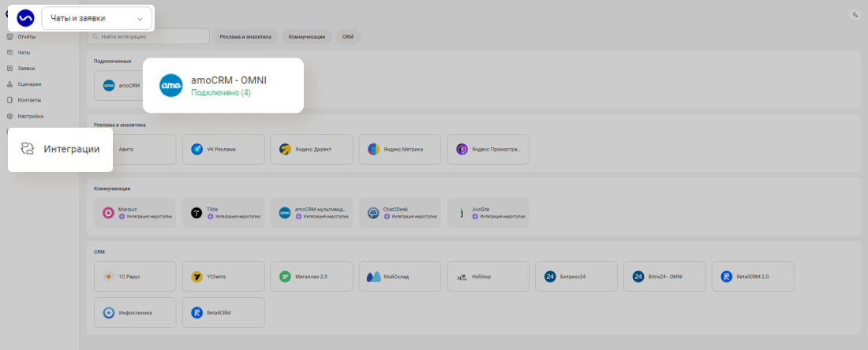The width and height of the screenshot is (868, 350).
Task: Click the round key icon button
Action: 855,15
